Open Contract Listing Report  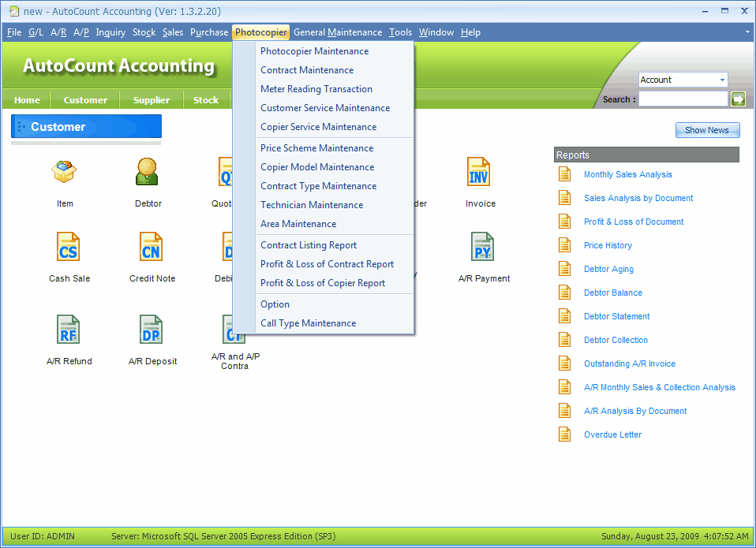323,245
